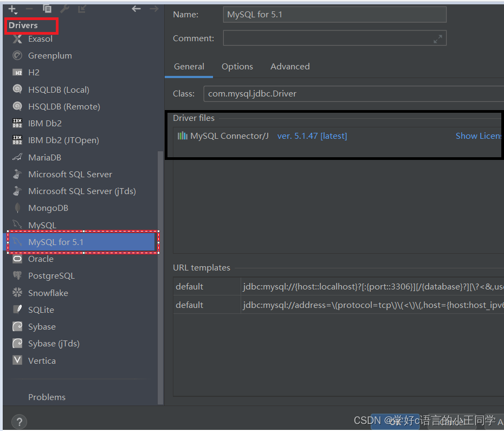Select the Oracle driver icon
Viewport: 504px width, 431px height.
pos(17,259)
